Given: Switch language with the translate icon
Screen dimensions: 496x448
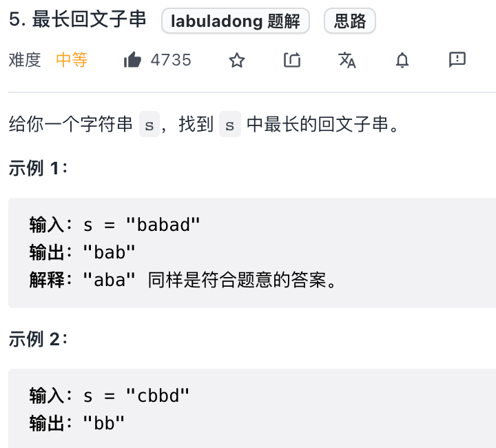Looking at the screenshot, I should coord(347,61).
